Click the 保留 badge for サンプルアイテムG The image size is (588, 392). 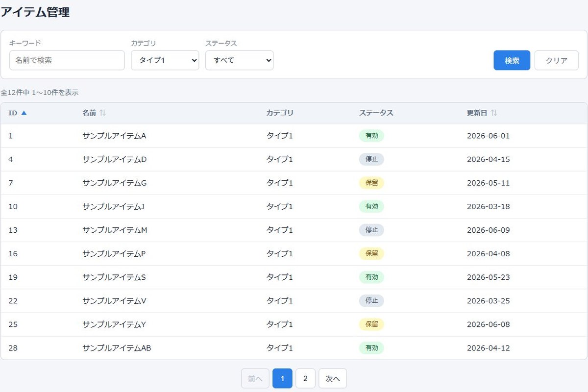(371, 183)
